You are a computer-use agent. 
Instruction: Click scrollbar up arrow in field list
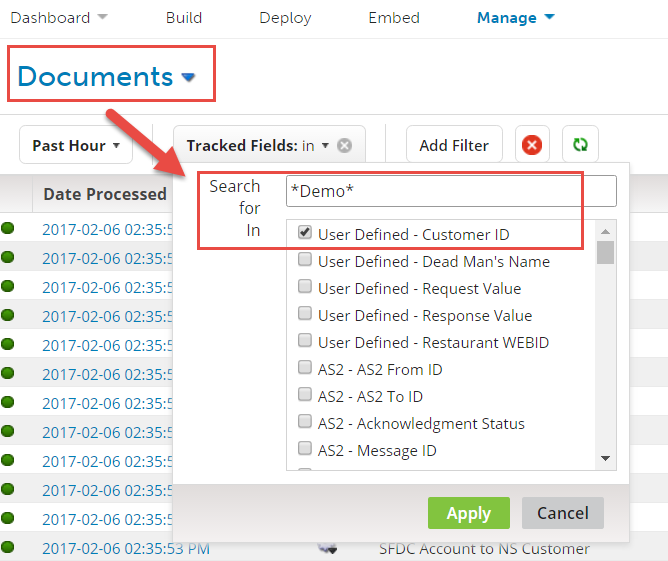click(605, 229)
